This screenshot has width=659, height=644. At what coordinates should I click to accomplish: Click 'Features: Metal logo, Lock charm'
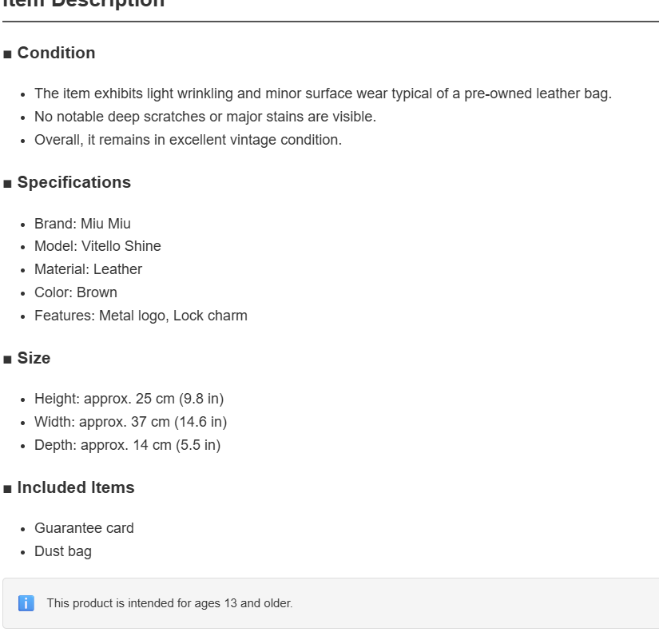point(141,316)
